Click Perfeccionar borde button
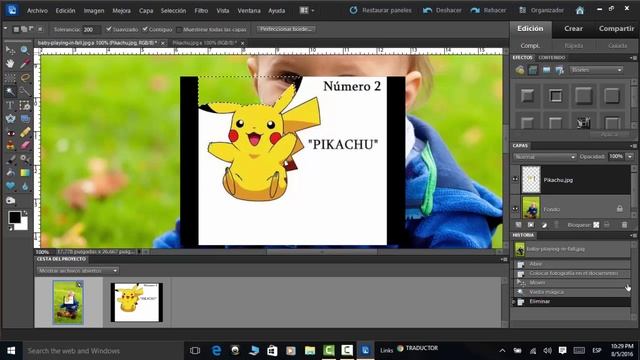This screenshot has height=360, width=640. [287, 29]
